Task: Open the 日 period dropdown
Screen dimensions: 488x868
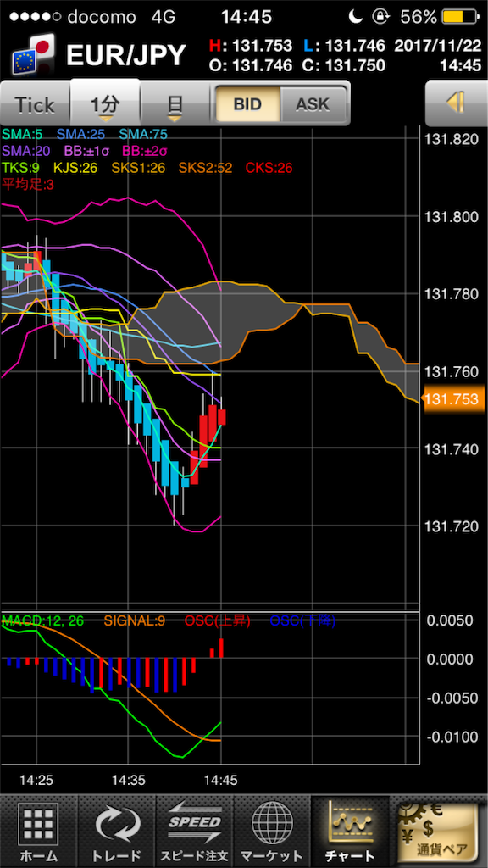Action: (175, 104)
